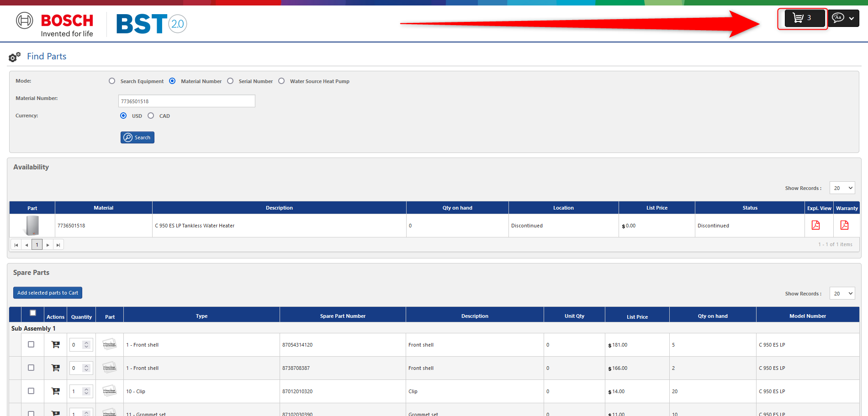Click the tankless water heater thumbnail
The image size is (868, 416).
pos(32,226)
